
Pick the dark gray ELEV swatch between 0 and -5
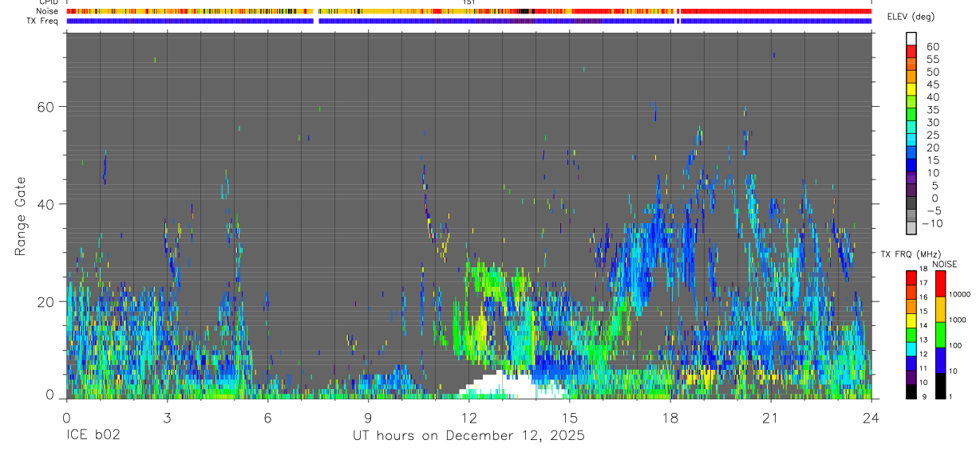click(x=911, y=203)
